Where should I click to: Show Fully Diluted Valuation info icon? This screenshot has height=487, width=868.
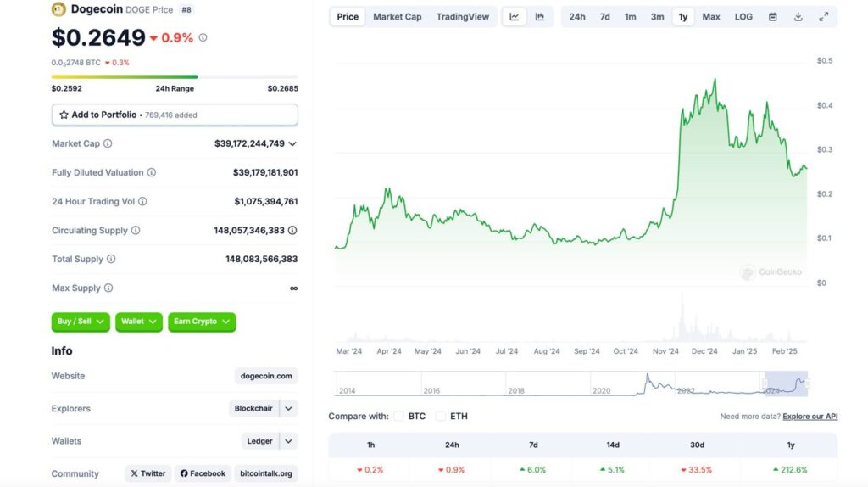click(x=151, y=172)
